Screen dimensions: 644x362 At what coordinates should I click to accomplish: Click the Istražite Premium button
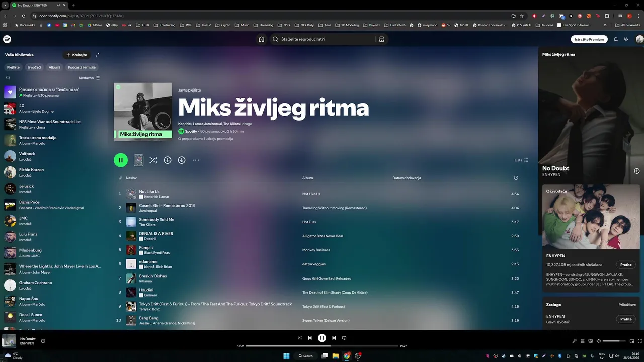[589, 39]
